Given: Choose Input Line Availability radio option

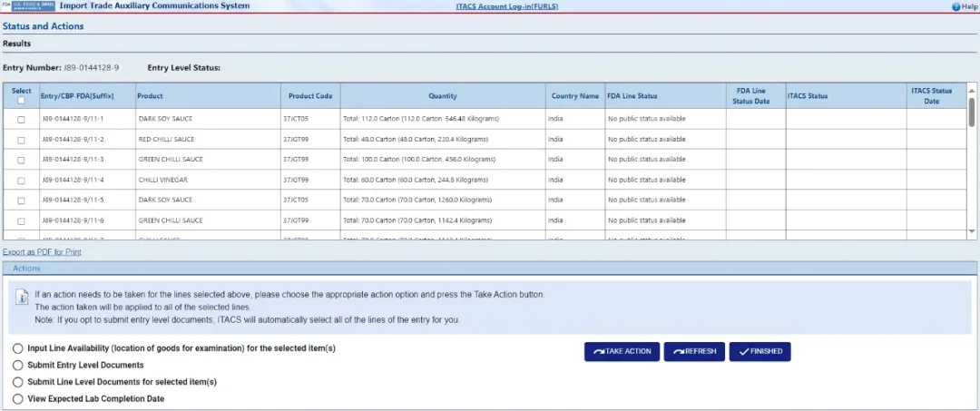Looking at the screenshot, I should click(x=18, y=348).
